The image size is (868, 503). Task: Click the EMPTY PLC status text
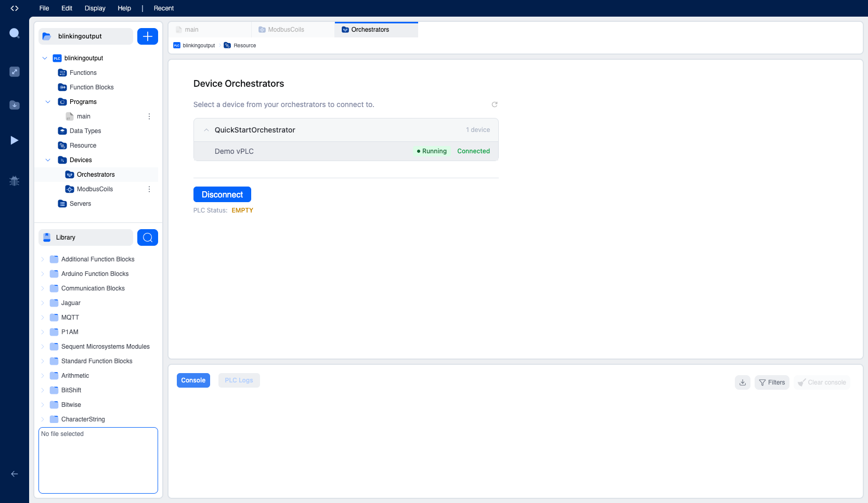coord(242,210)
